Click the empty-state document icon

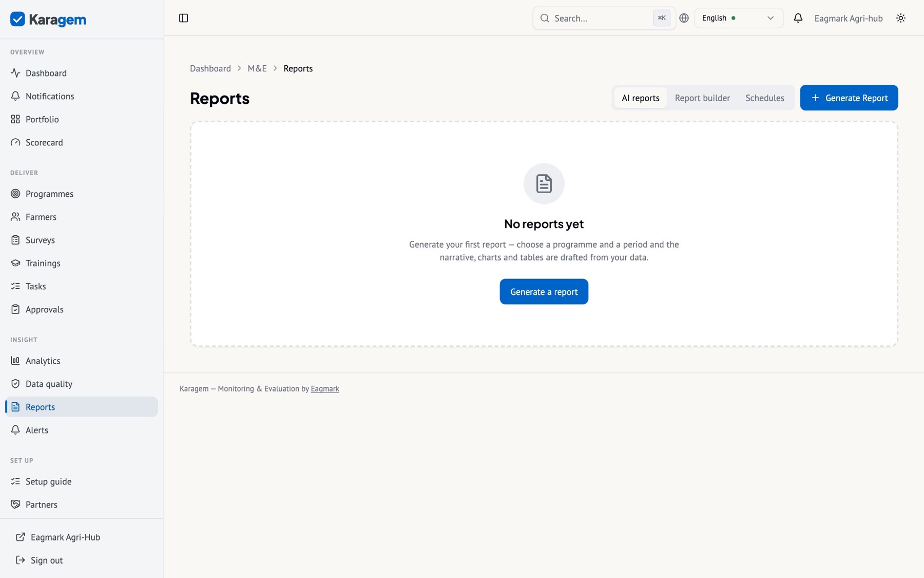[544, 183]
